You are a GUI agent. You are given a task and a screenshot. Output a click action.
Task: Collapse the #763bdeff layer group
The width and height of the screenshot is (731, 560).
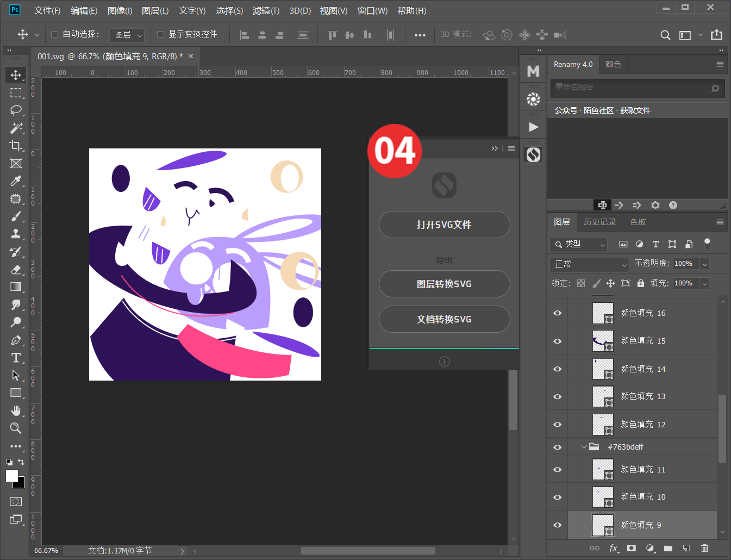pos(584,447)
